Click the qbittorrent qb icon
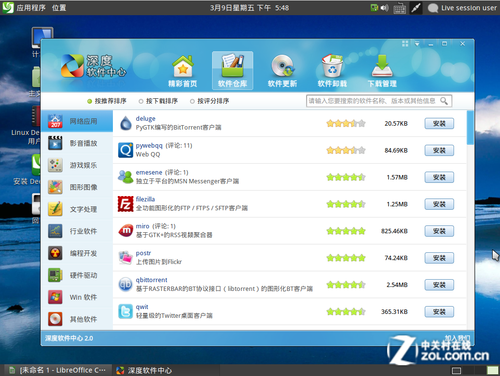Image resolution: width=500 pixels, height=376 pixels. (x=126, y=285)
